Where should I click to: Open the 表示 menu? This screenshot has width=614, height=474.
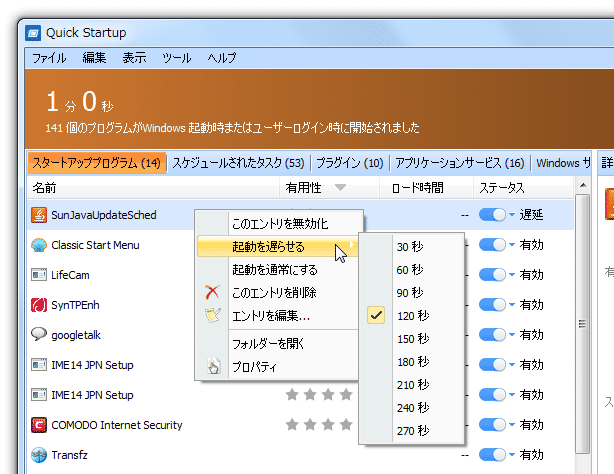[134, 58]
